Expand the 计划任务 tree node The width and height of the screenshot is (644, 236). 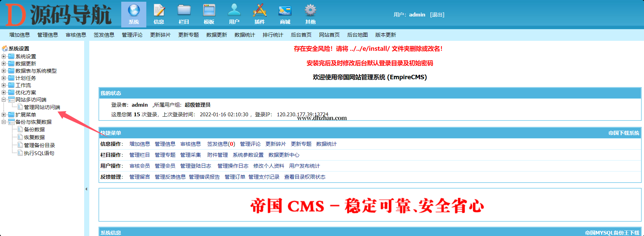click(4, 78)
